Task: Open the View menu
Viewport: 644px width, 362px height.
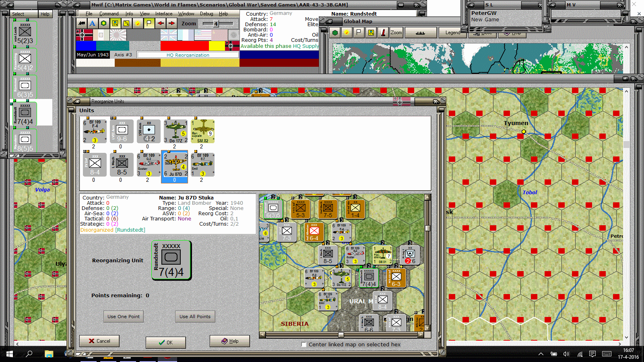Action: tap(144, 14)
